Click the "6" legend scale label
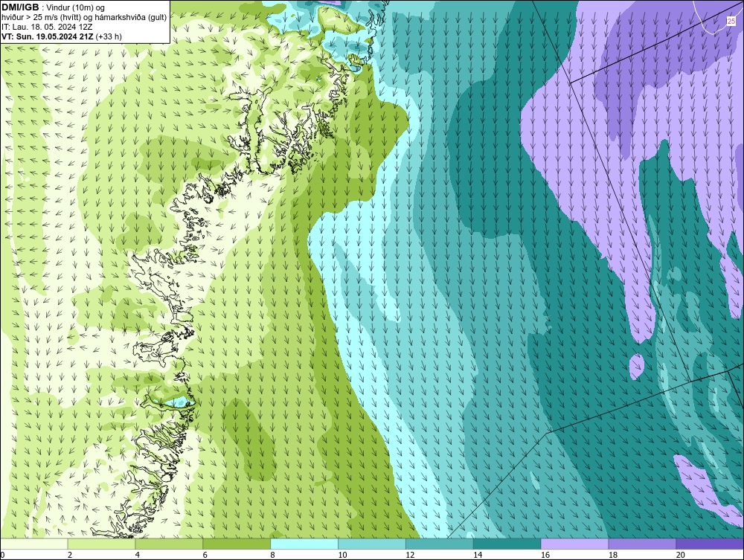 205,555
